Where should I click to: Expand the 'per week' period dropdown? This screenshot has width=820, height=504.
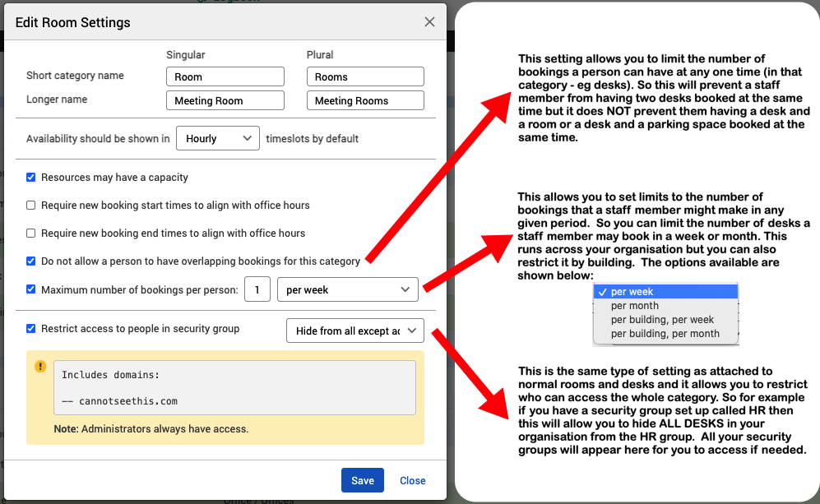[x=348, y=290]
